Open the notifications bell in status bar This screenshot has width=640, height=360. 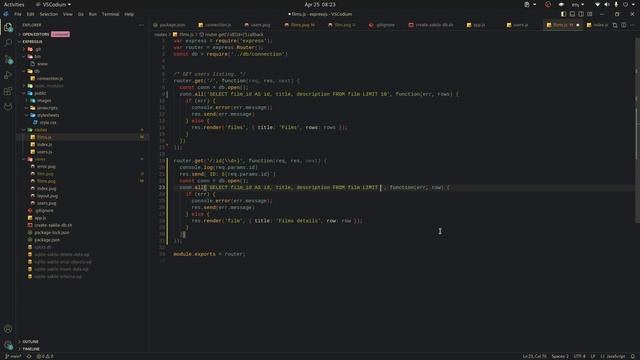pos(633,356)
